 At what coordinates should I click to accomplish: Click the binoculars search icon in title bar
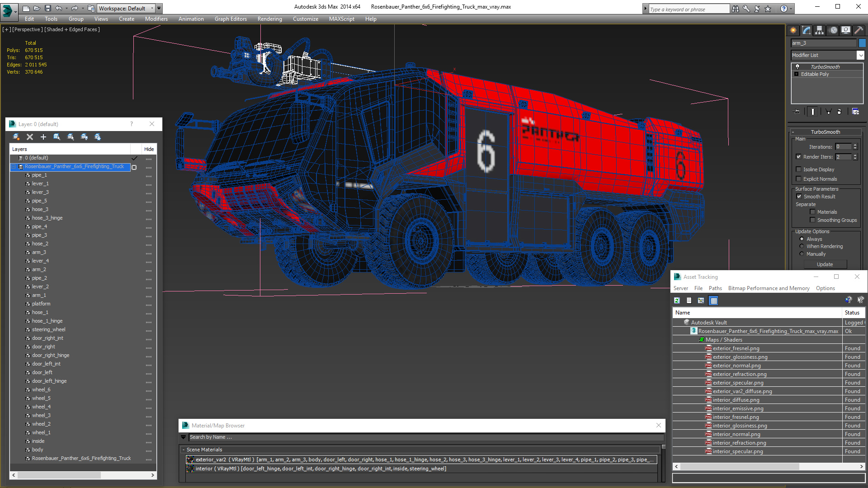pos(736,9)
